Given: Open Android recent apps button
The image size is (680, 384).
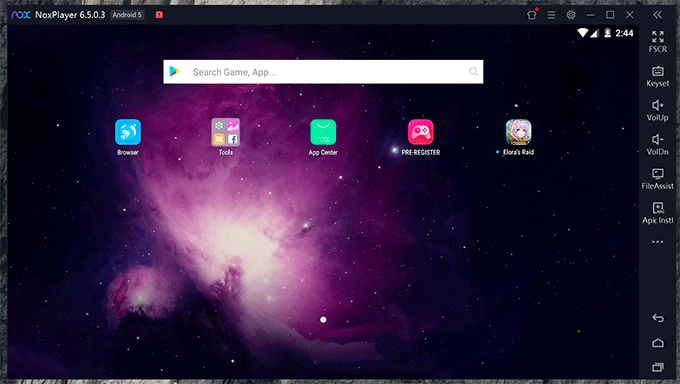Looking at the screenshot, I should click(x=658, y=367).
